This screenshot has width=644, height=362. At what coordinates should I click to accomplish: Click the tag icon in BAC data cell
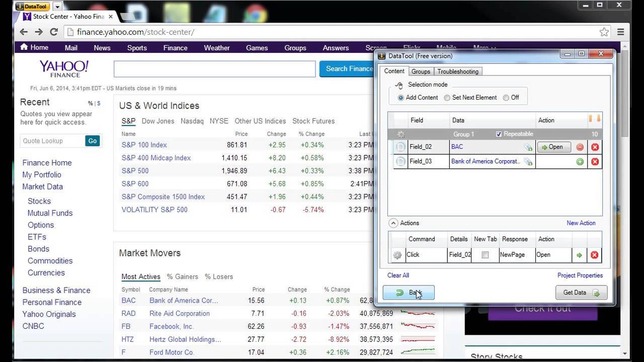click(x=528, y=147)
